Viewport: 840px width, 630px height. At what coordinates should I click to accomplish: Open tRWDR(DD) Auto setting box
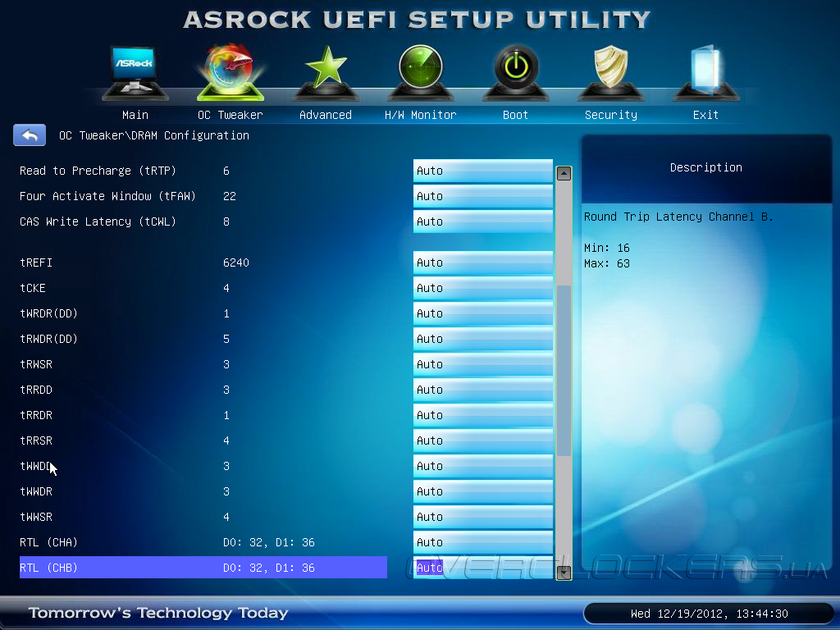482,339
